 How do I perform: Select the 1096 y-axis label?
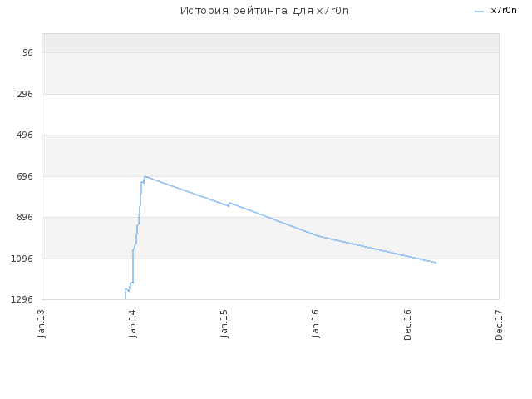point(22,259)
